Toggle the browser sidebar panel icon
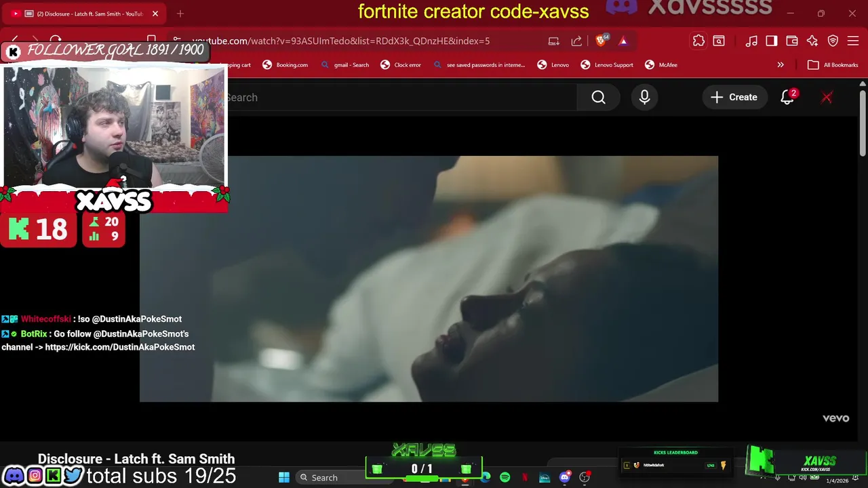 [x=772, y=41]
